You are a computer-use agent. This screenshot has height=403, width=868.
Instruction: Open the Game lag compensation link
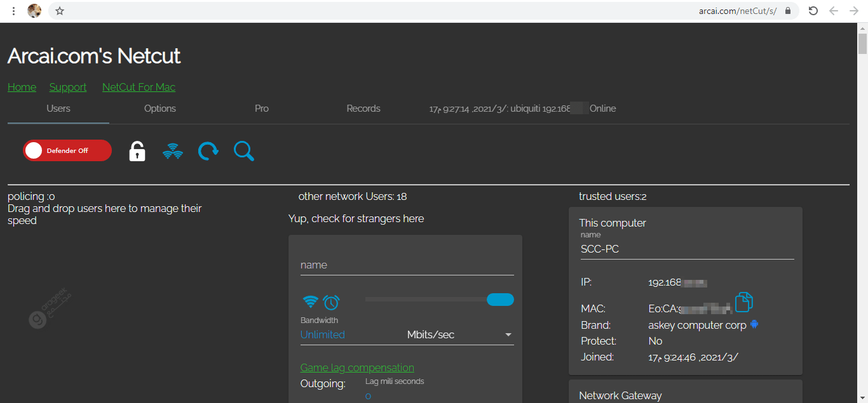pyautogui.click(x=357, y=367)
